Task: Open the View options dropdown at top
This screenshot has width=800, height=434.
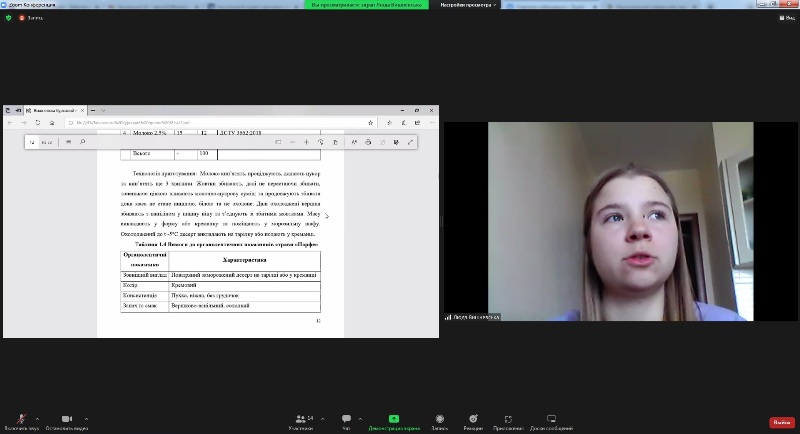Action: click(x=461, y=5)
